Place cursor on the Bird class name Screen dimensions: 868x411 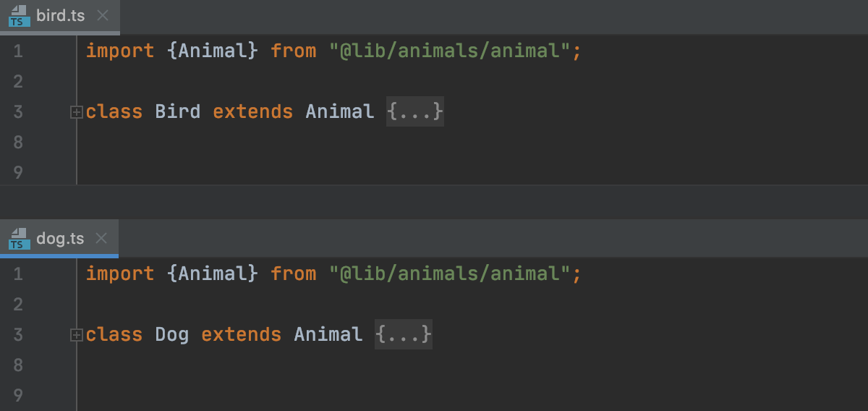pyautogui.click(x=177, y=112)
